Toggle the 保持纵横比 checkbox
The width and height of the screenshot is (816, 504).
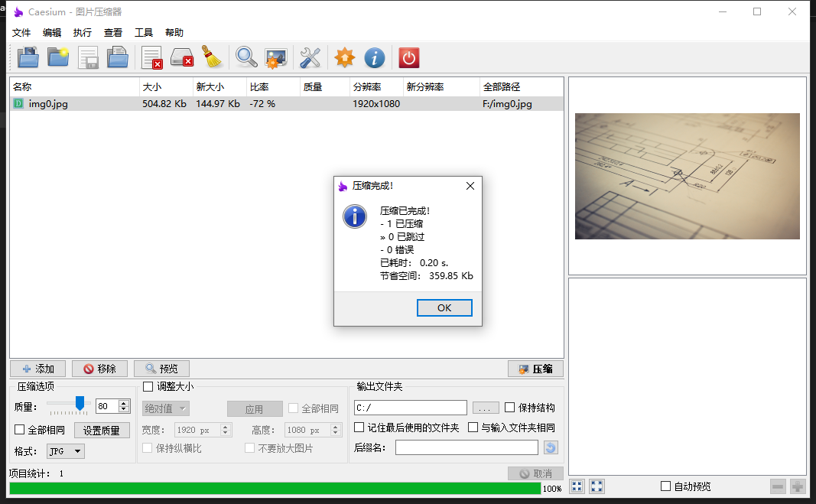(x=148, y=447)
